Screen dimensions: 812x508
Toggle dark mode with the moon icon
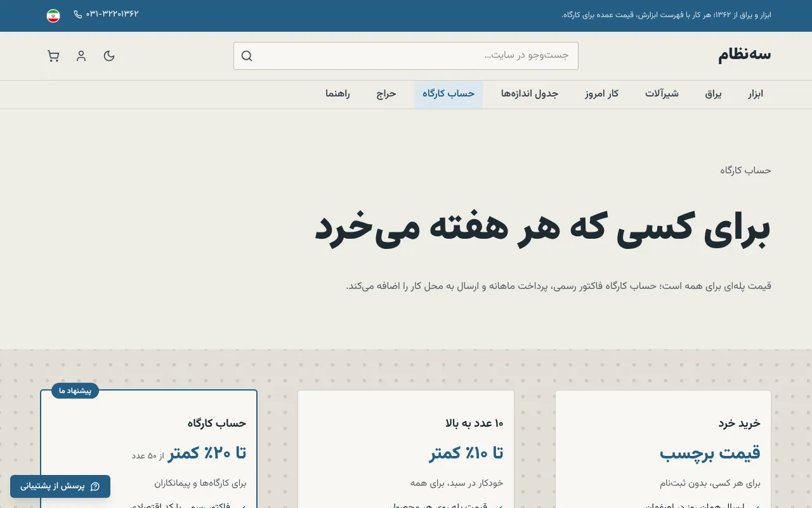(x=109, y=56)
